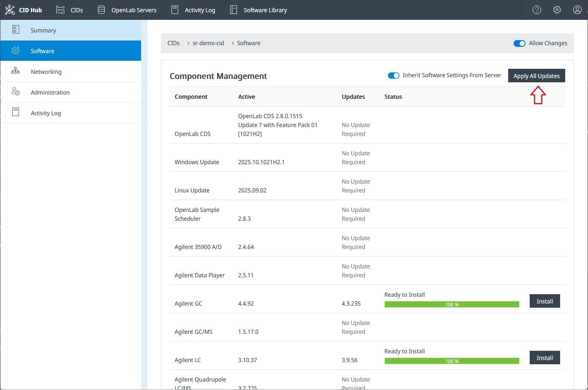Click Linux Update version 2025.09.02
Viewport: 588px width, 390px height.
point(252,190)
